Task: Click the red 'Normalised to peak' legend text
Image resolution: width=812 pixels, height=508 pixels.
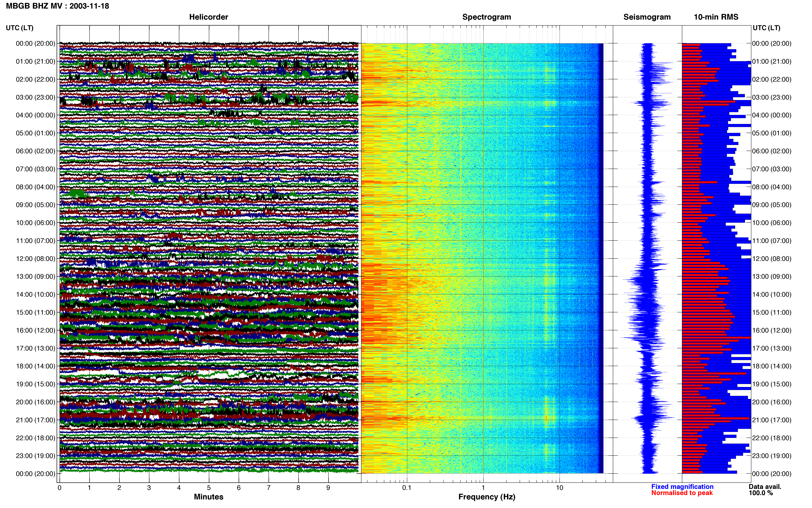Action: (682, 493)
